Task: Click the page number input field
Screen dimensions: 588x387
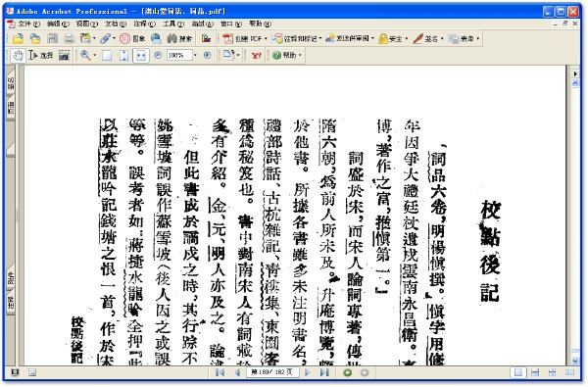Action: point(272,372)
